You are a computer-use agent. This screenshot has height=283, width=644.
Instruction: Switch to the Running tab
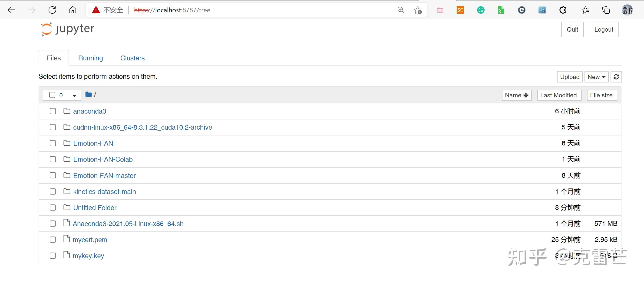tap(90, 58)
